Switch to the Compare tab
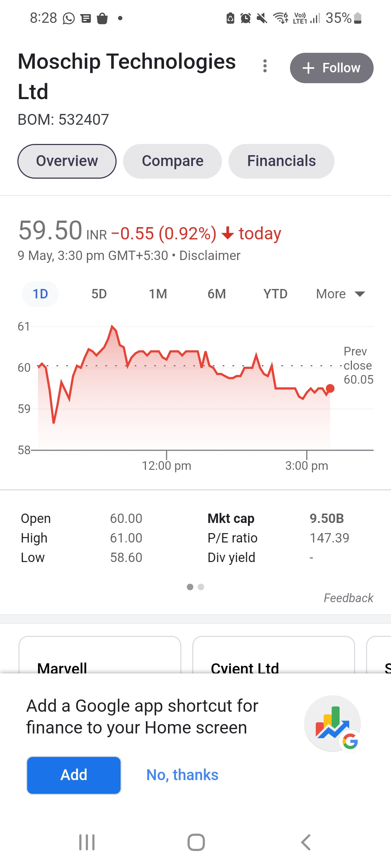391x868 pixels. click(172, 161)
